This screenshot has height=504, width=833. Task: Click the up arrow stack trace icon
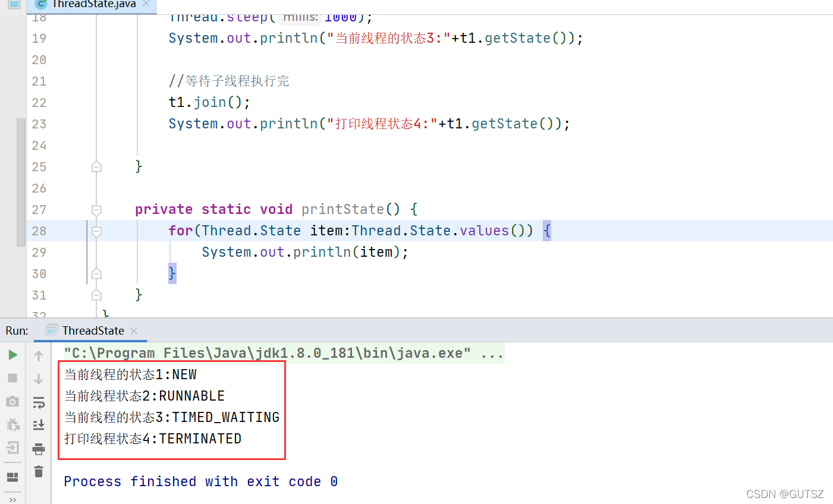pos(39,355)
